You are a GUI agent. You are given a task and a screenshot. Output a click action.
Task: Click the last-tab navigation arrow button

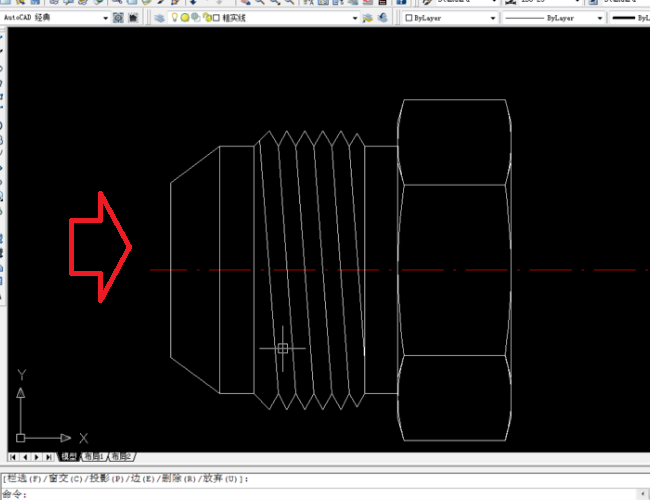coord(49,457)
